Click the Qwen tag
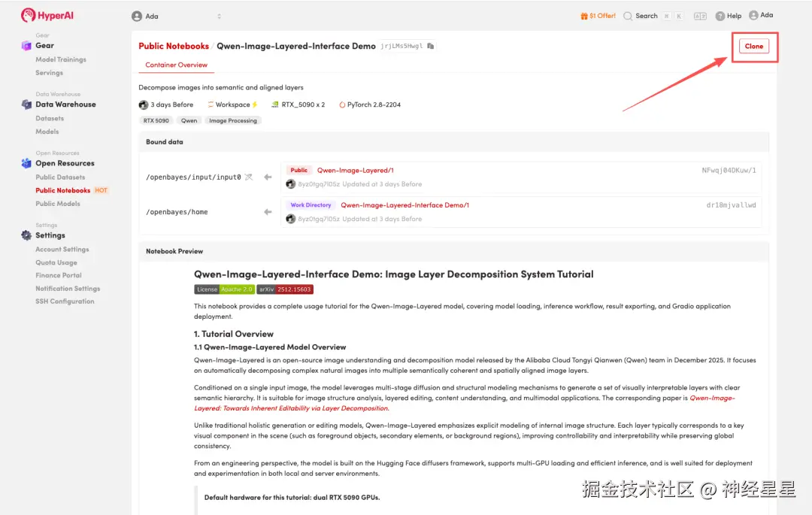This screenshot has width=812, height=515. pos(189,120)
